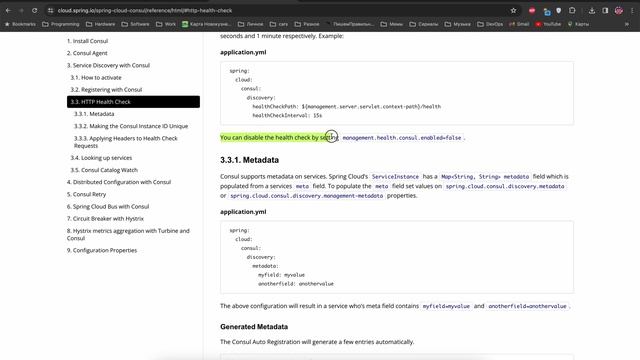Go to '1. Install Consul' section
Screen dimensions: 640x360
pyautogui.click(x=87, y=41)
